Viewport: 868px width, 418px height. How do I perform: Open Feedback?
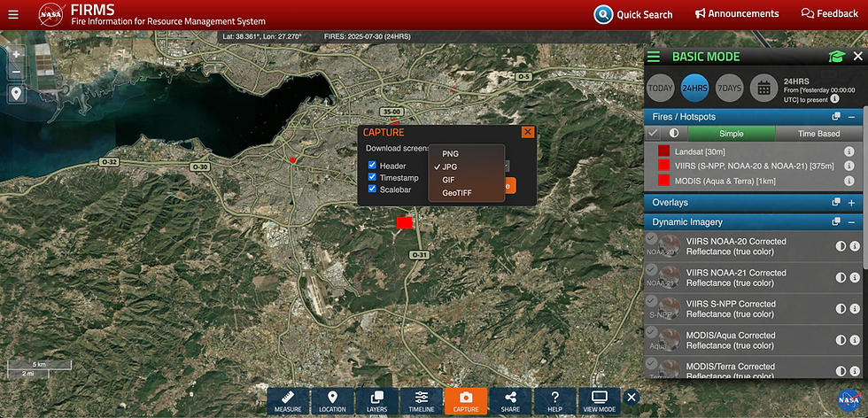point(830,14)
